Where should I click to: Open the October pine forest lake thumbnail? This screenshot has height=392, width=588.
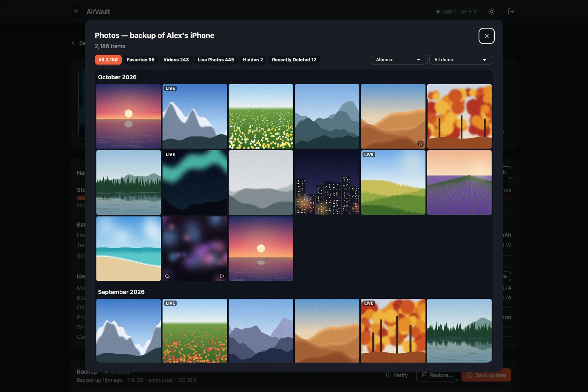coord(129,183)
